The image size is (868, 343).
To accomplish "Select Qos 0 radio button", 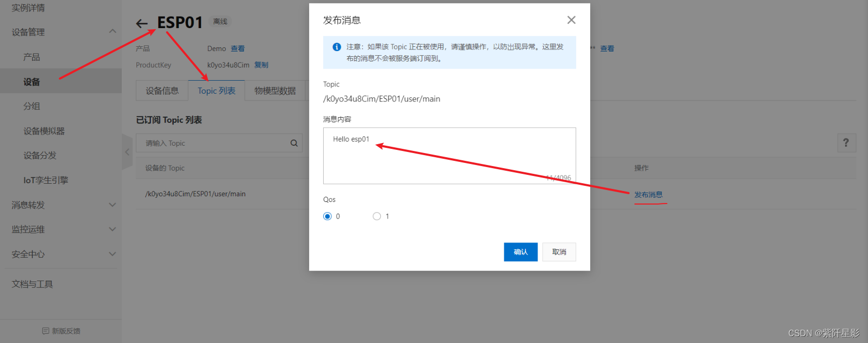I will point(327,216).
